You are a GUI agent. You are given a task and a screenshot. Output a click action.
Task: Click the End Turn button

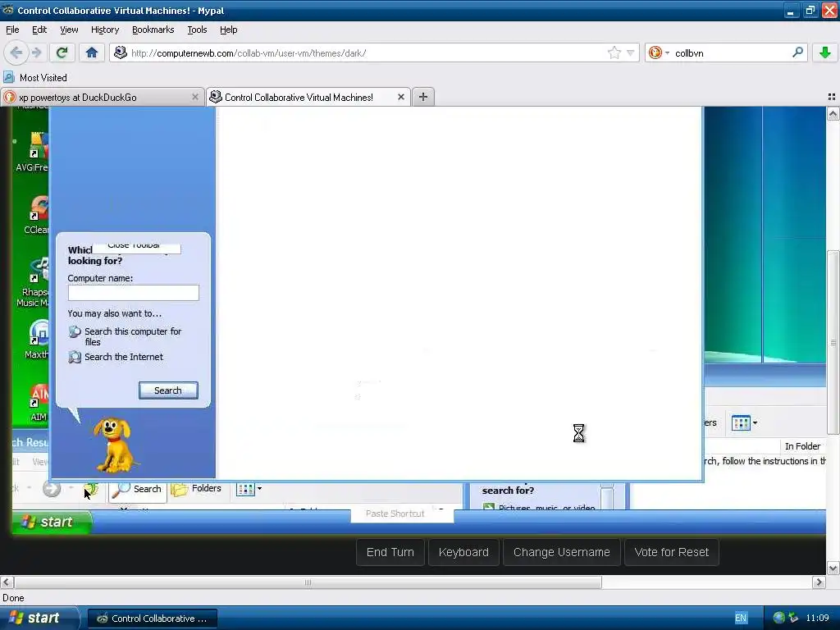click(x=390, y=552)
